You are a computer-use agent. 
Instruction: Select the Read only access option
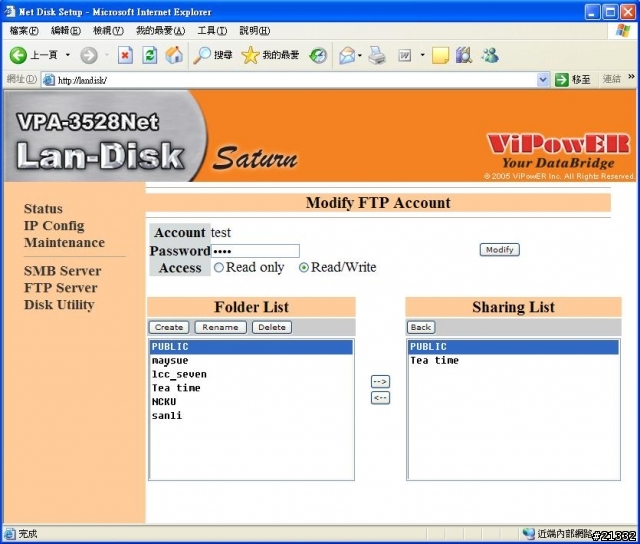point(219,267)
